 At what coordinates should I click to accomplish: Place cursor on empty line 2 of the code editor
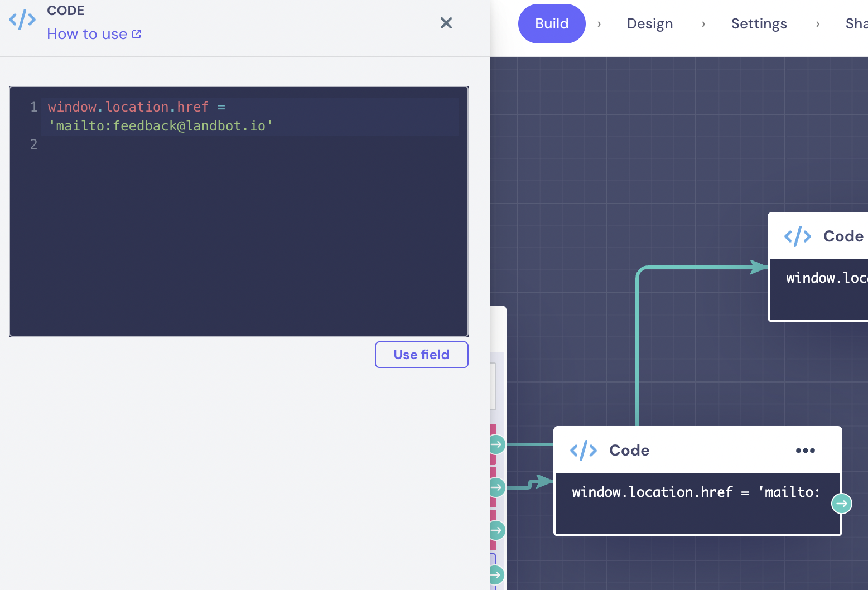pyautogui.click(x=167, y=144)
